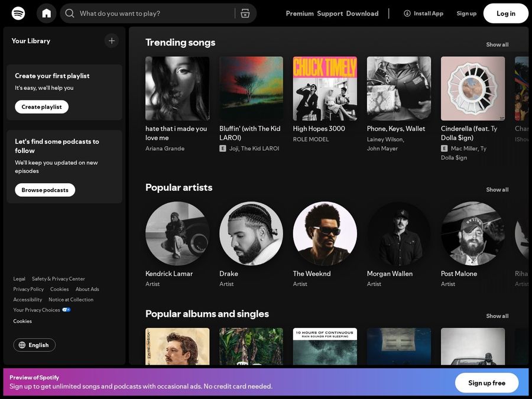Viewport: 532px width, 399px height.
Task: Click the Trending songs heading
Action: click(x=180, y=43)
